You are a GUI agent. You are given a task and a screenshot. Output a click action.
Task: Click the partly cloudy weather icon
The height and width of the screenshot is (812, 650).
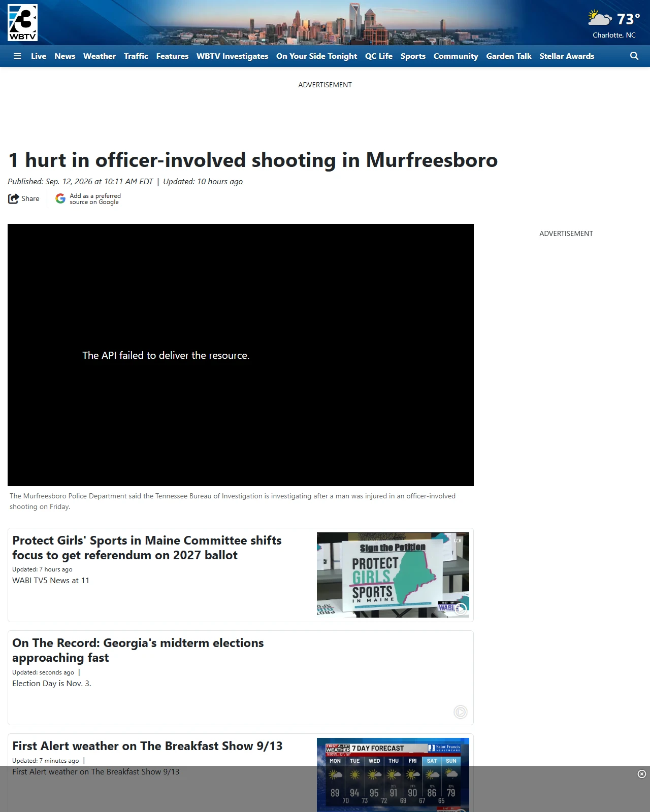tap(600, 18)
